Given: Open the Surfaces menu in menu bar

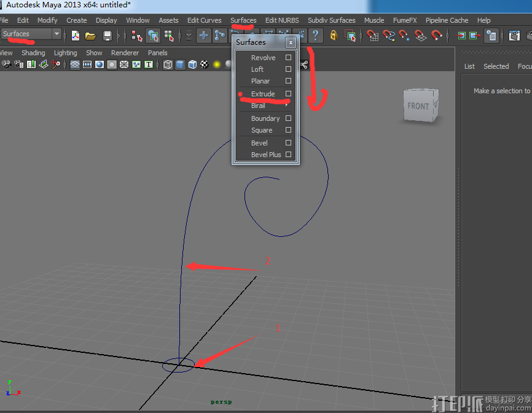Looking at the screenshot, I should click(243, 20).
